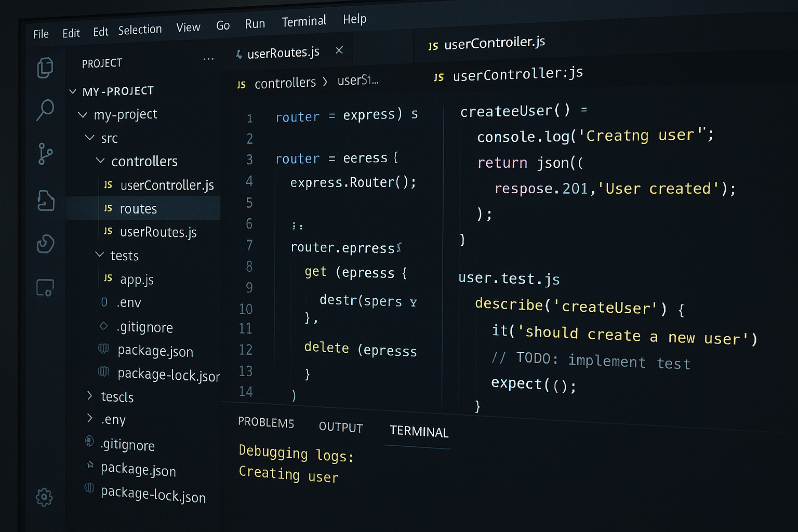Open the Source Control branch icon
The image size is (798, 532).
pos(45,154)
